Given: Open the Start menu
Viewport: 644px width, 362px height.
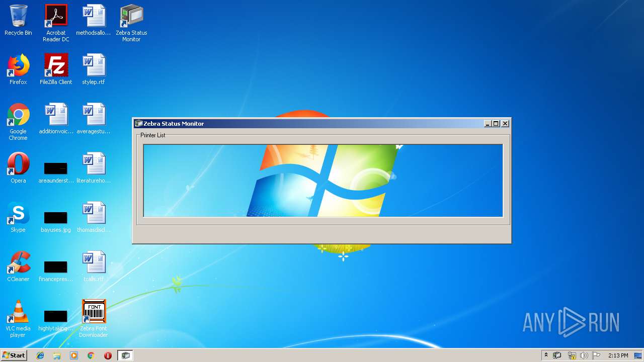Looking at the screenshot, I should pyautogui.click(x=14, y=355).
